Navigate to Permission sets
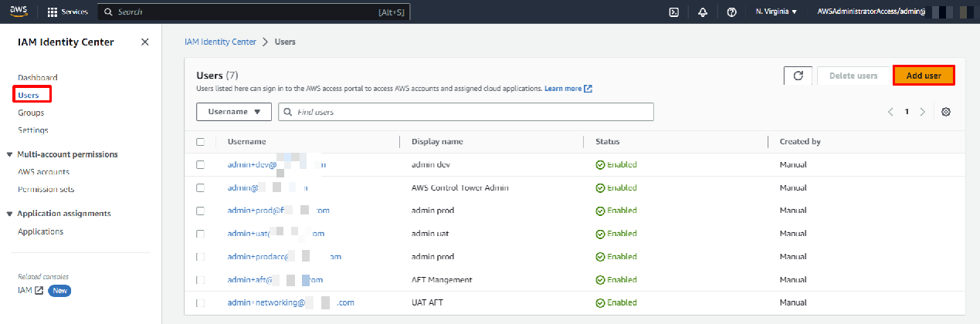The height and width of the screenshot is (324, 980). [x=46, y=189]
